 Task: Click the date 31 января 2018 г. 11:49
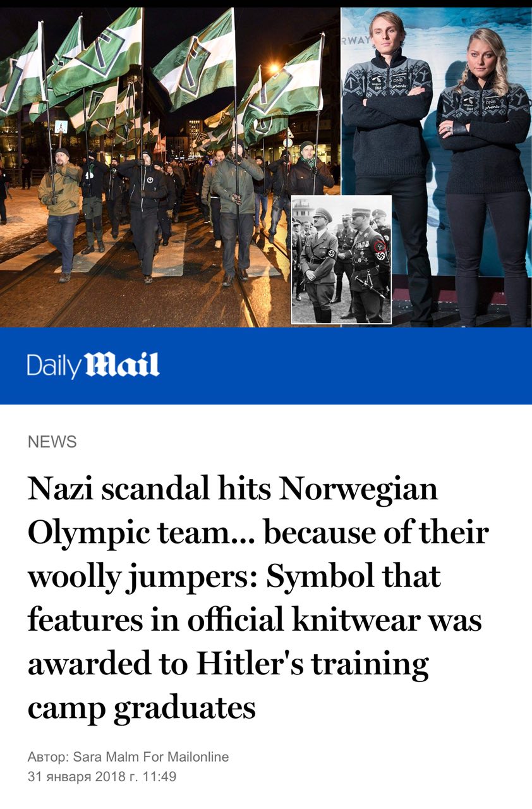[x=102, y=777]
